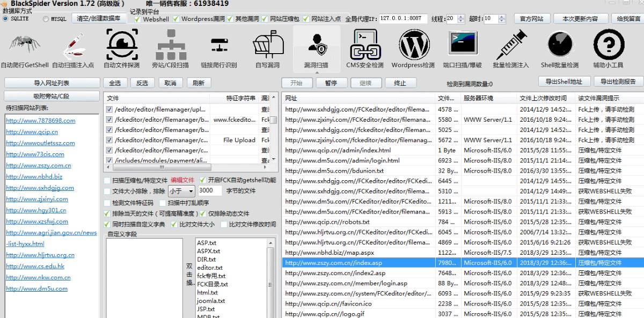Screen dimensions: 644x318
Task: Increase the 线程 thread count spinner
Action: (462, 16)
